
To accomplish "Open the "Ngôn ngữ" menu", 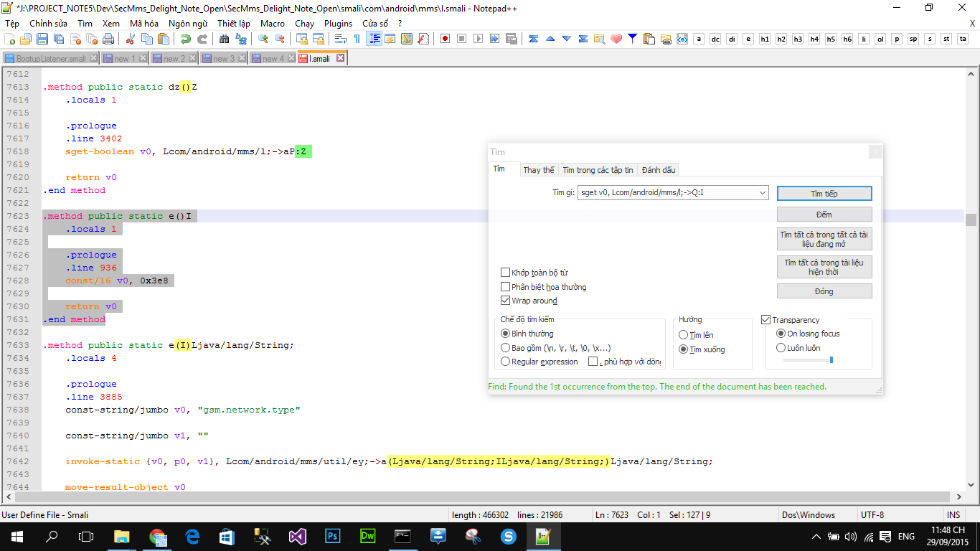I will click(x=188, y=23).
